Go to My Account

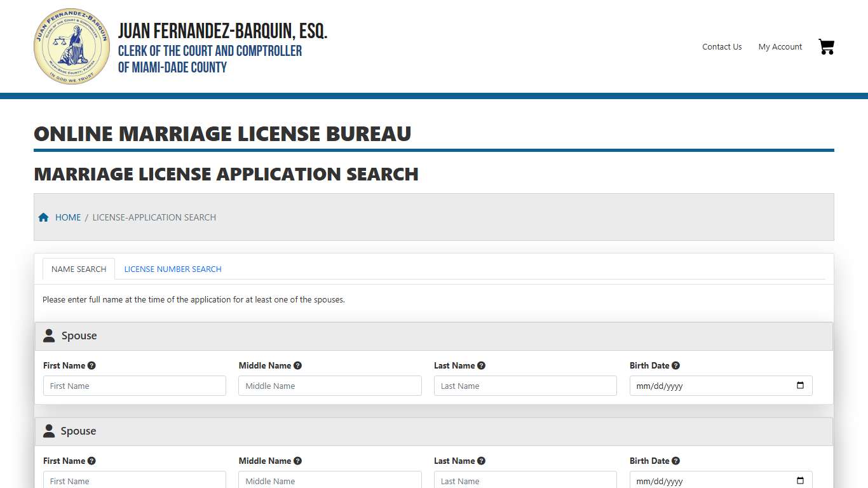point(780,46)
